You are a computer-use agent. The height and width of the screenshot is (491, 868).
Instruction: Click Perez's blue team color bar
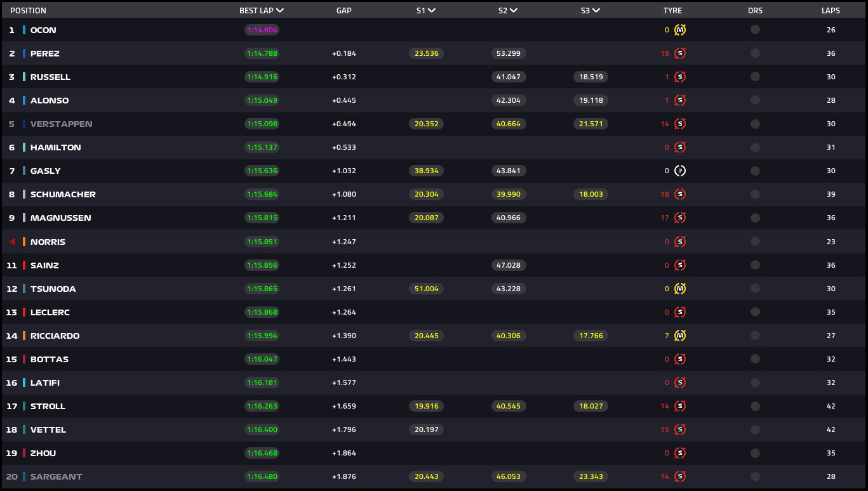pos(24,53)
